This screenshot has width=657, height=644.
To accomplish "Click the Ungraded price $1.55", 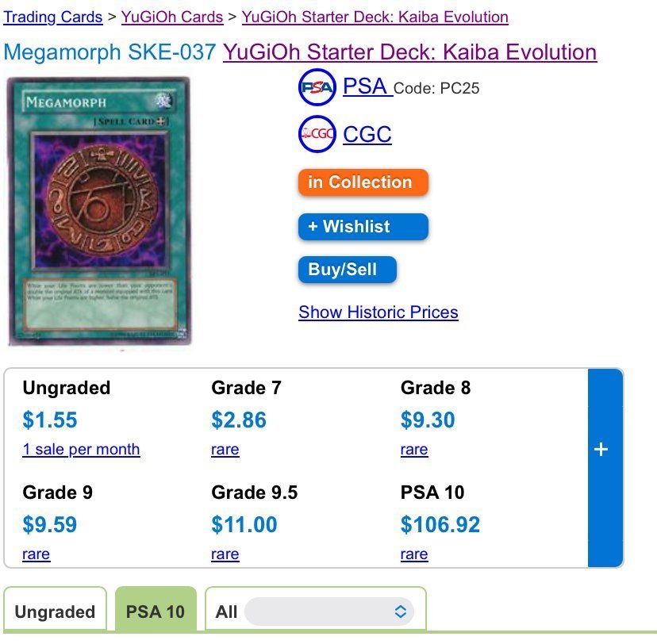I will click(50, 420).
